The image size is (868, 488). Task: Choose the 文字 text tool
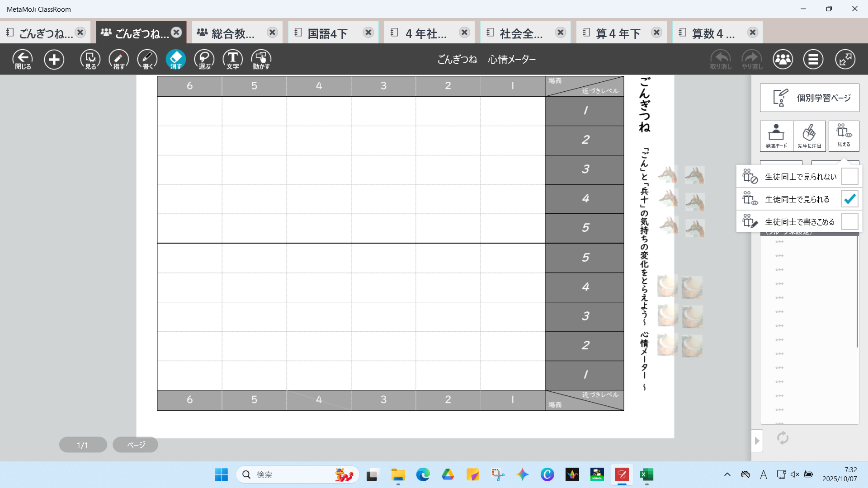tap(233, 59)
